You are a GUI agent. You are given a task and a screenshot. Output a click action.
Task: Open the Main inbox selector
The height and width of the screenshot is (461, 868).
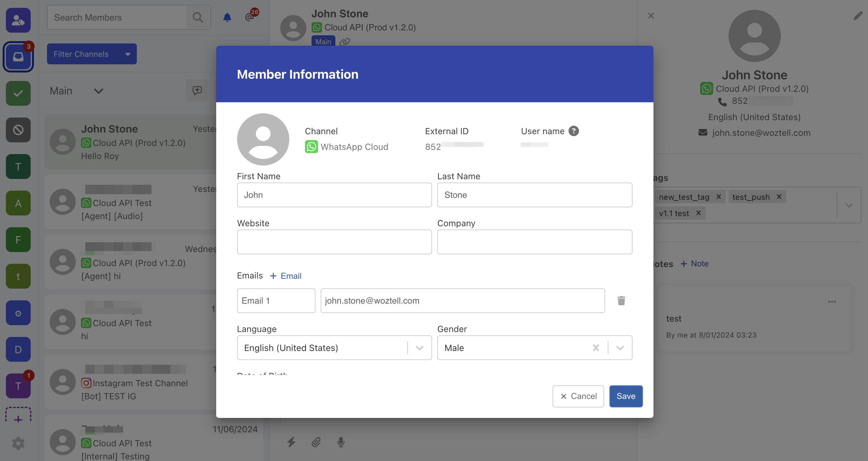[x=76, y=91]
